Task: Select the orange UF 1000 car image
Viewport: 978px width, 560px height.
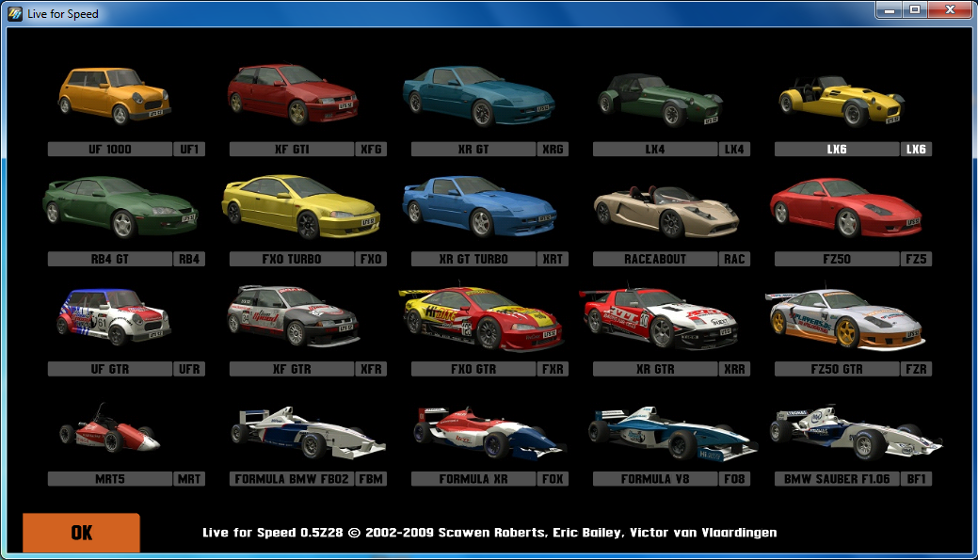Action: coord(114,95)
